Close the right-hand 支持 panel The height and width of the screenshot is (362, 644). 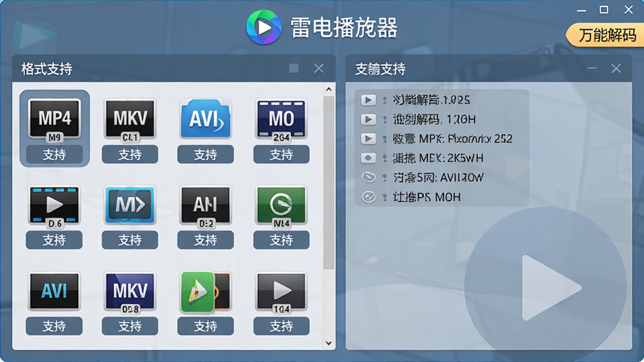[x=616, y=68]
